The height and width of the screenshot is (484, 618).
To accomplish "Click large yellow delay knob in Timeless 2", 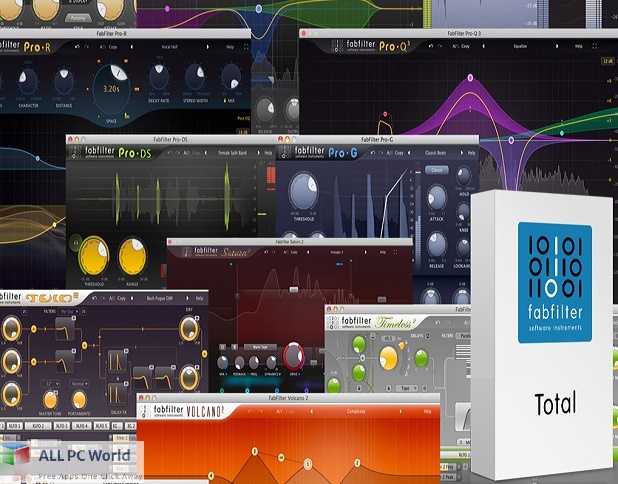I will pyautogui.click(x=389, y=358).
